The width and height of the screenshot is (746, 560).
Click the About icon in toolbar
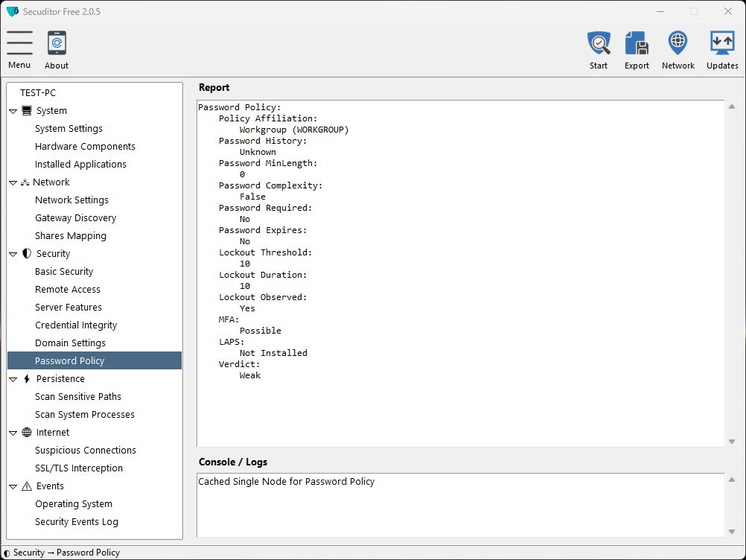coord(57,43)
